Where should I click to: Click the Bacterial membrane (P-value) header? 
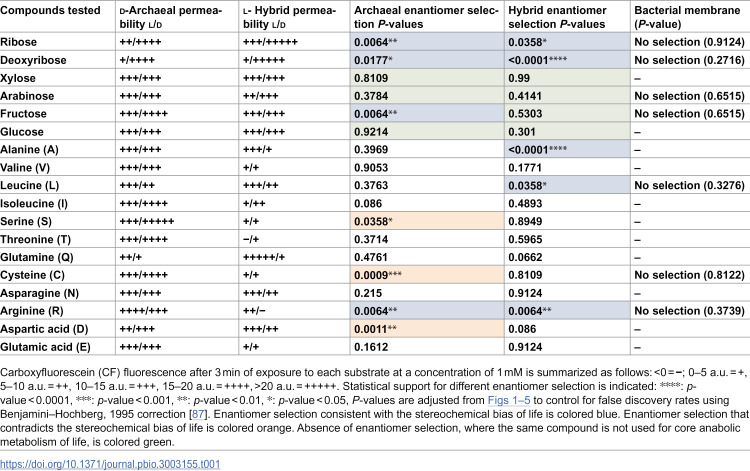click(687, 17)
